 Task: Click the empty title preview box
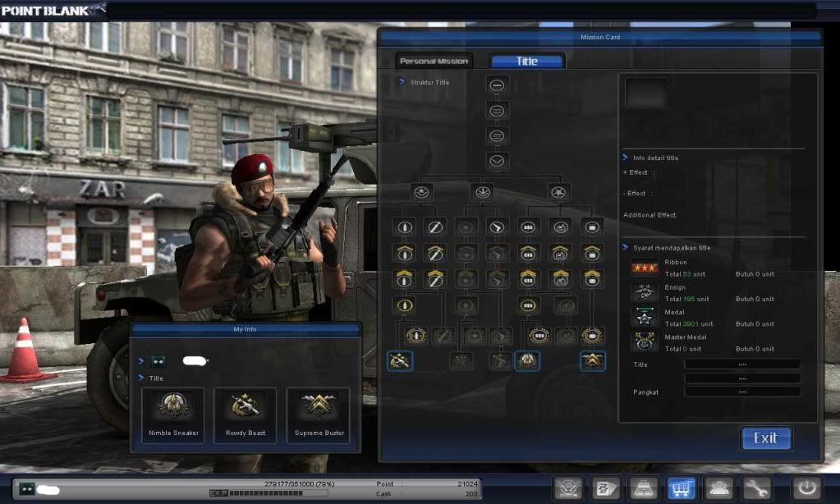(x=645, y=94)
